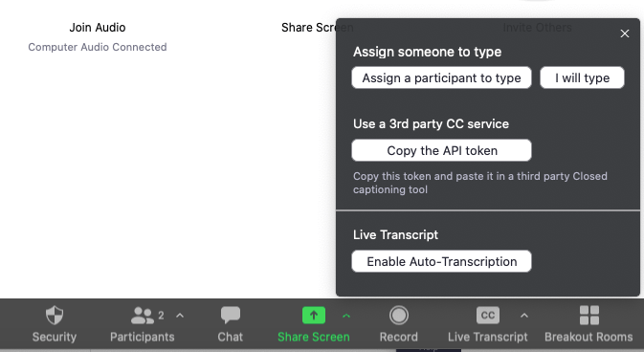This screenshot has width=644, height=352.
Task: Open the Participants panel icon
Action: coord(143,316)
